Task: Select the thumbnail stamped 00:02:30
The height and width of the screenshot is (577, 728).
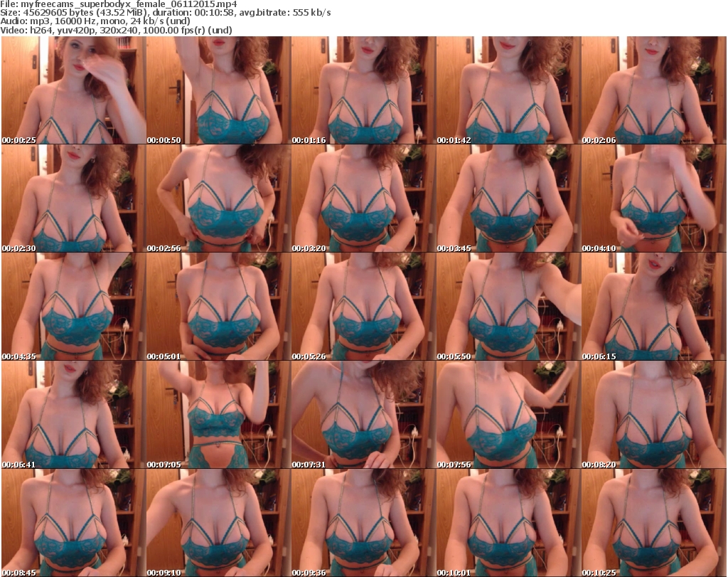Action: (73, 198)
